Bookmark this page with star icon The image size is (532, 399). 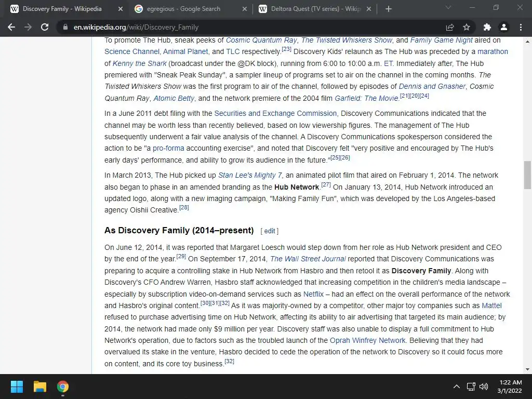(x=467, y=27)
